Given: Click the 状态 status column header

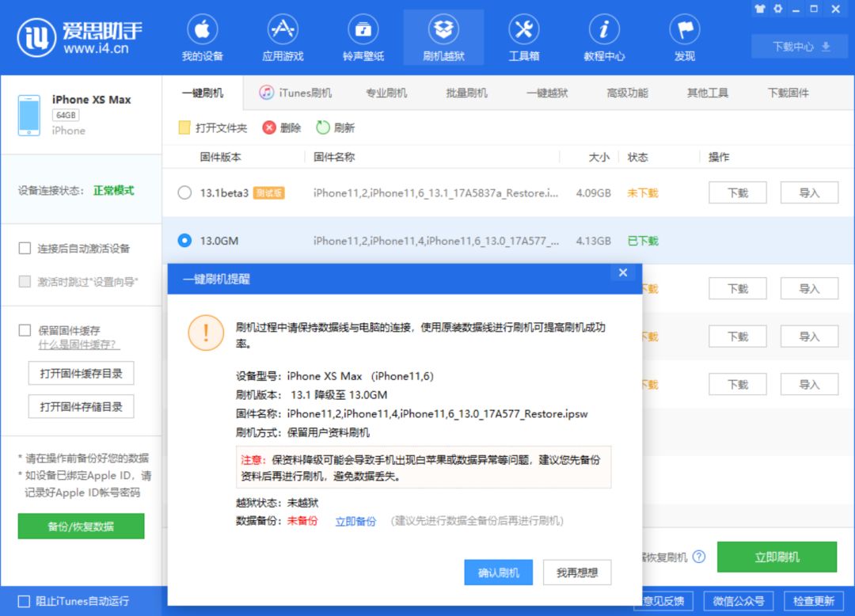Looking at the screenshot, I should tap(638, 157).
